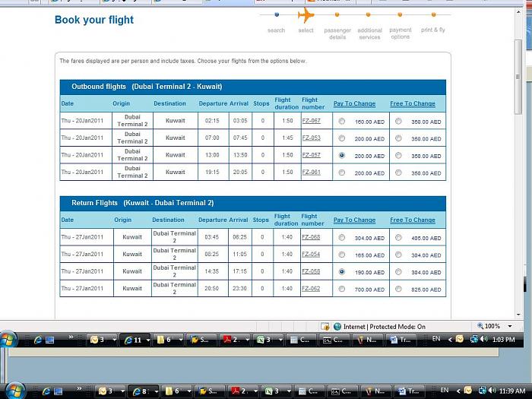Select Pay To Change fare for flight FZ-067

pyautogui.click(x=342, y=121)
